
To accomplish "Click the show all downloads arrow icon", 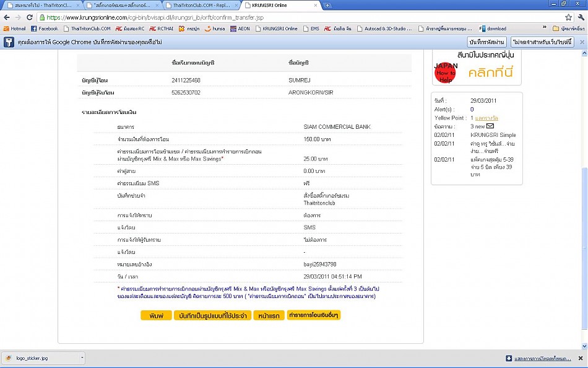I will [509, 358].
